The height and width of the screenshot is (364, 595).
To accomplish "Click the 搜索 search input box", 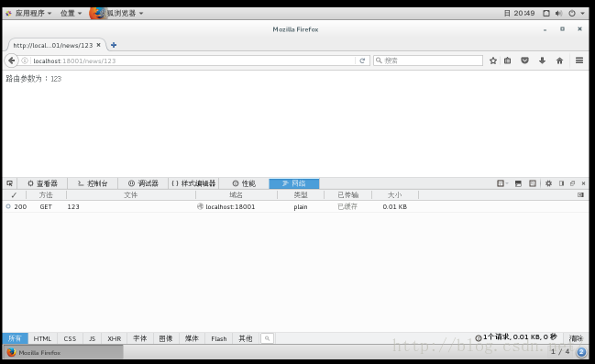I will (428, 61).
